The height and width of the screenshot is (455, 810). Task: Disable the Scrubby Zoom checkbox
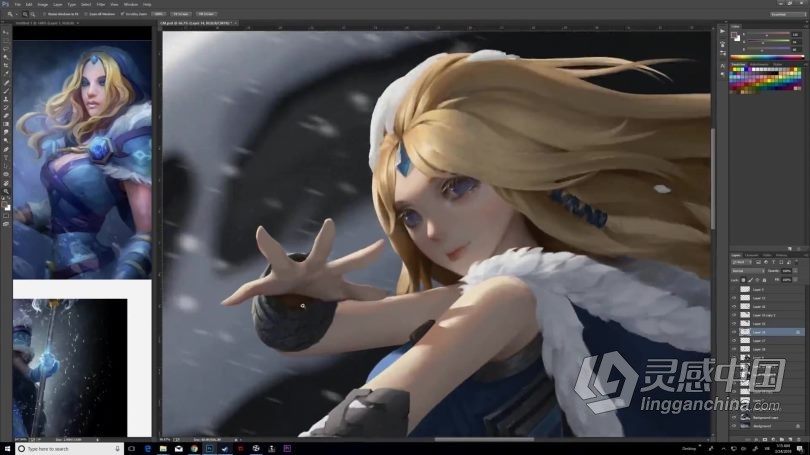(x=122, y=14)
